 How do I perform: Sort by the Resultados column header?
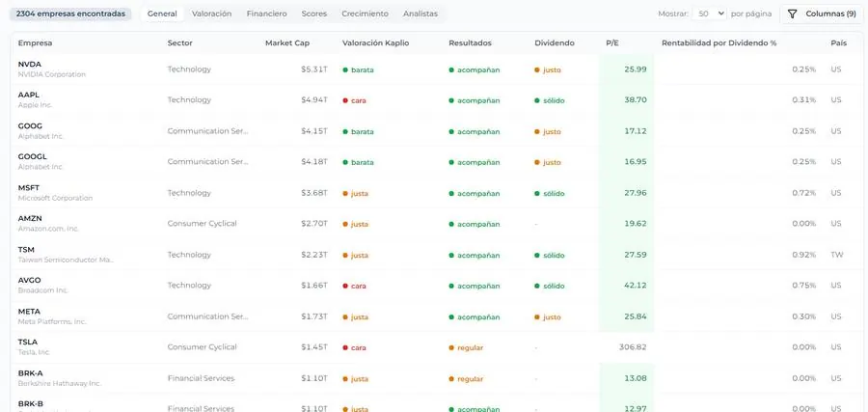pos(470,42)
